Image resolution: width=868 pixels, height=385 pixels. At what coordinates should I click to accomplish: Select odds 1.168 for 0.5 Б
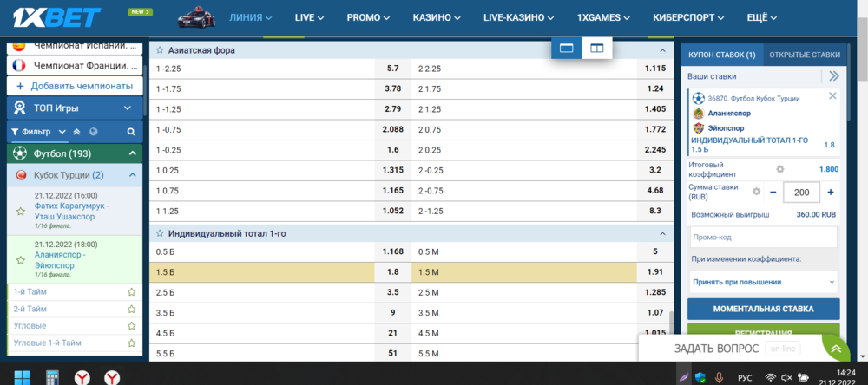393,251
